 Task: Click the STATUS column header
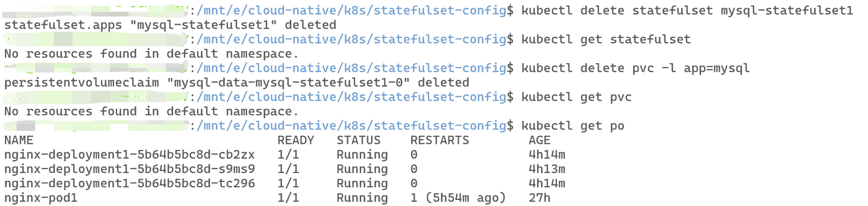point(359,140)
